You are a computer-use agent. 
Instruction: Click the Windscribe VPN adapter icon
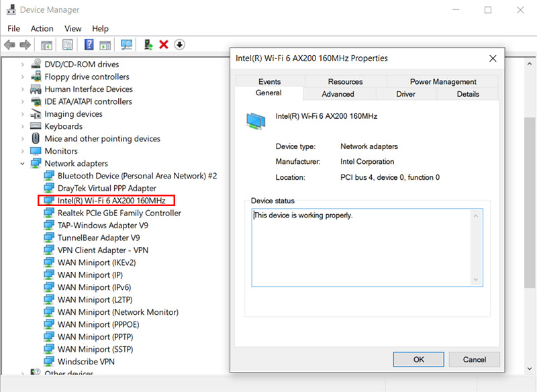click(49, 361)
